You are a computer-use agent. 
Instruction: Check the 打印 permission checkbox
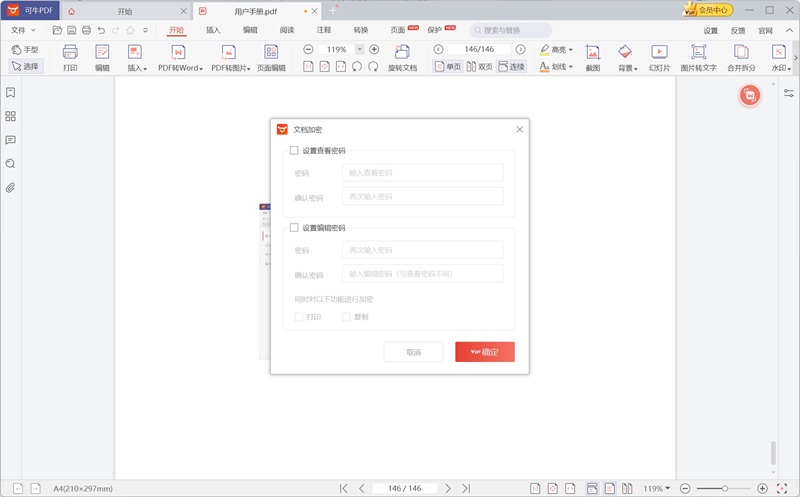[x=299, y=317]
